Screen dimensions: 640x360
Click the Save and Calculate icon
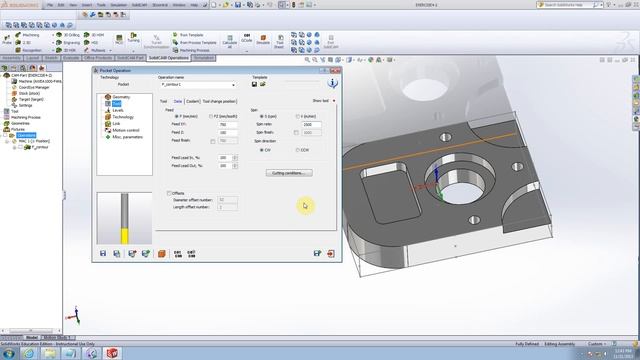132,253
